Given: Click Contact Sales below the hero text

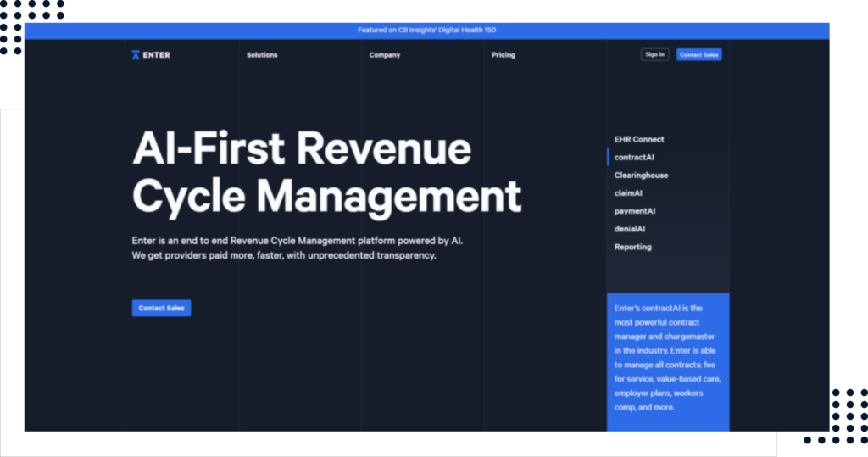Looking at the screenshot, I should tap(161, 308).
